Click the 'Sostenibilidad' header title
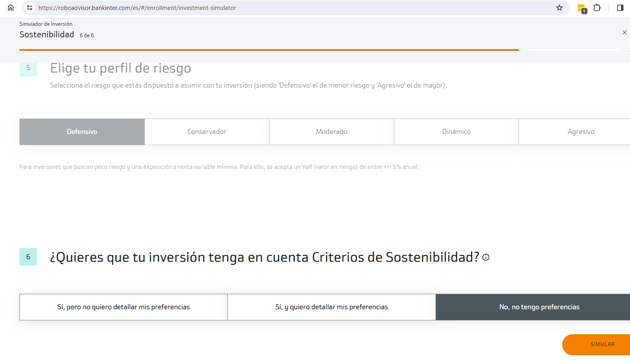 (47, 34)
